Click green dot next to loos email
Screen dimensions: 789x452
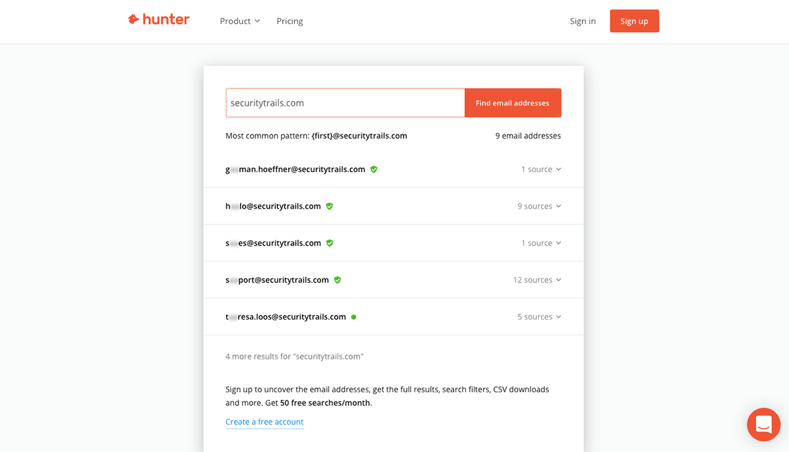[354, 317]
